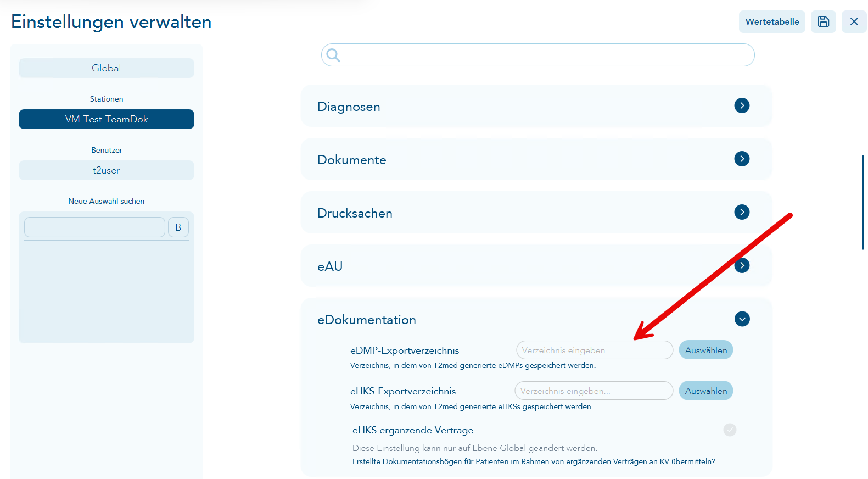868x479 pixels.
Task: Click description about generierte eHKSs
Action: click(472, 406)
